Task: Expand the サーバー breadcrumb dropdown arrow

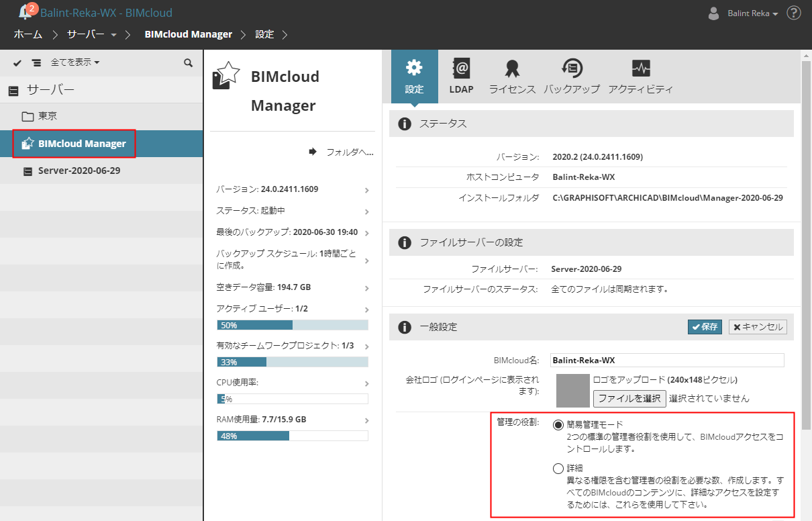Action: (113, 35)
